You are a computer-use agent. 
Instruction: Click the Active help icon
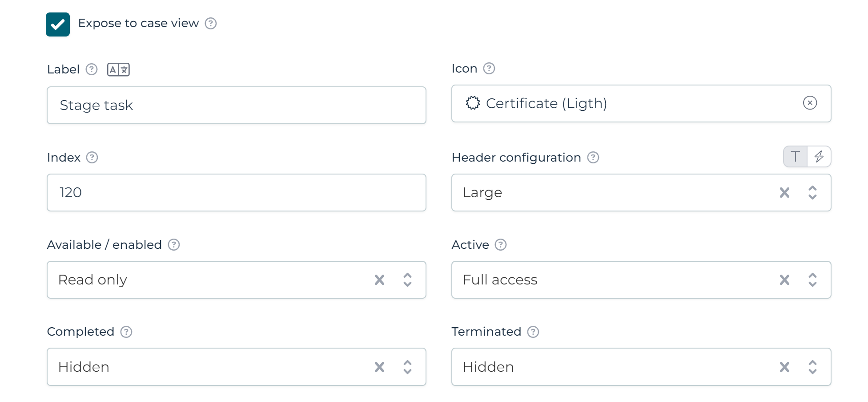point(501,245)
